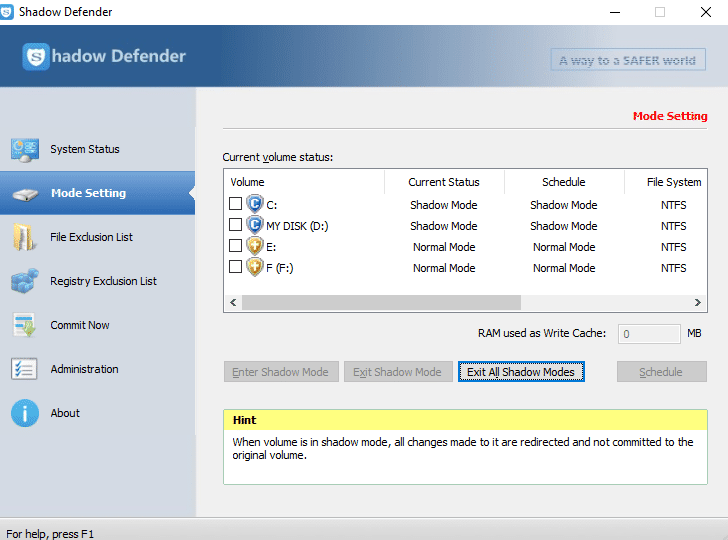Screen dimensions: 728x540
Task: Click the File Exclusion List folder icon
Action: 23,237
